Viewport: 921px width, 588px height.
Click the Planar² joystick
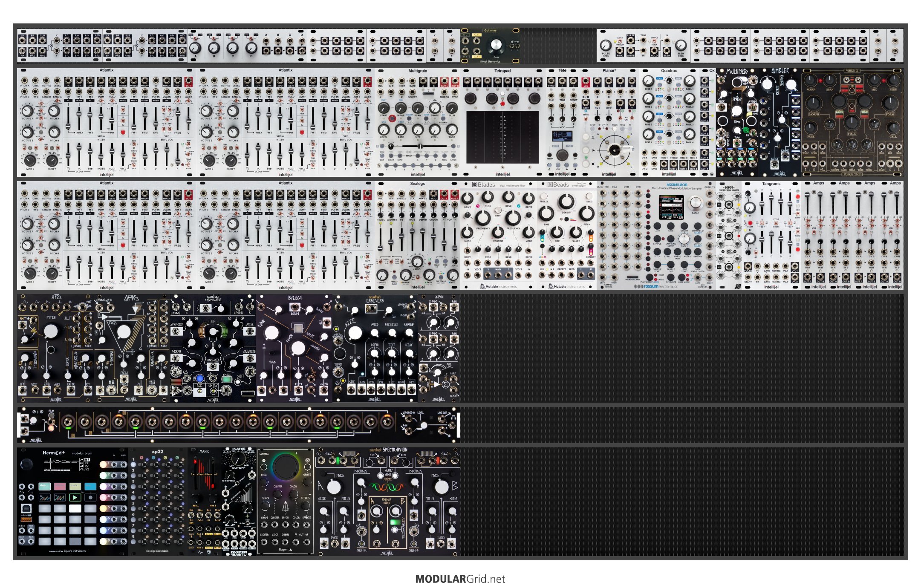point(615,150)
